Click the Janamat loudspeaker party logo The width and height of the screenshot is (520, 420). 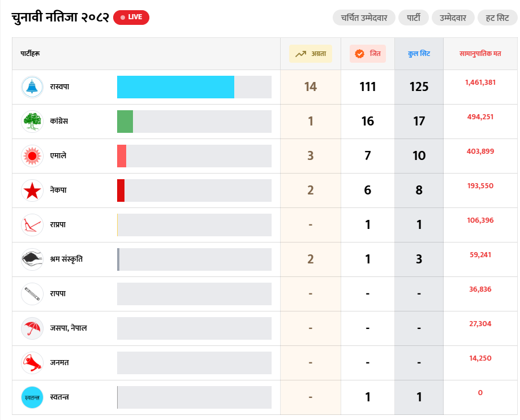[x=32, y=363]
